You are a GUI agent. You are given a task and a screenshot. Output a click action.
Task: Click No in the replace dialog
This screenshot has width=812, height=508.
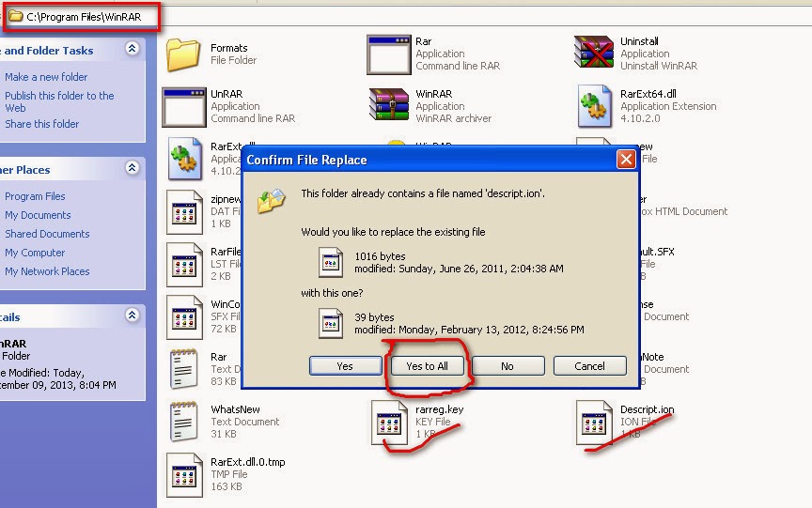pyautogui.click(x=508, y=365)
